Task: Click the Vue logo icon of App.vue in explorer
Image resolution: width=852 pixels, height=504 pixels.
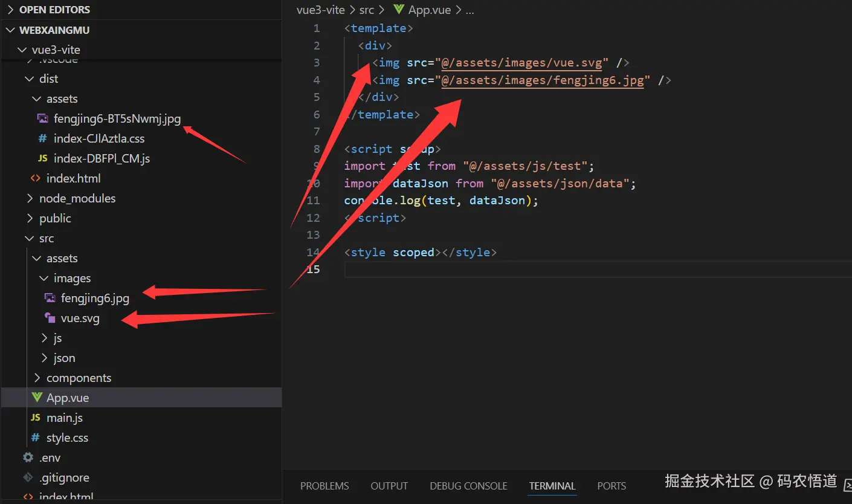Action: 36,398
